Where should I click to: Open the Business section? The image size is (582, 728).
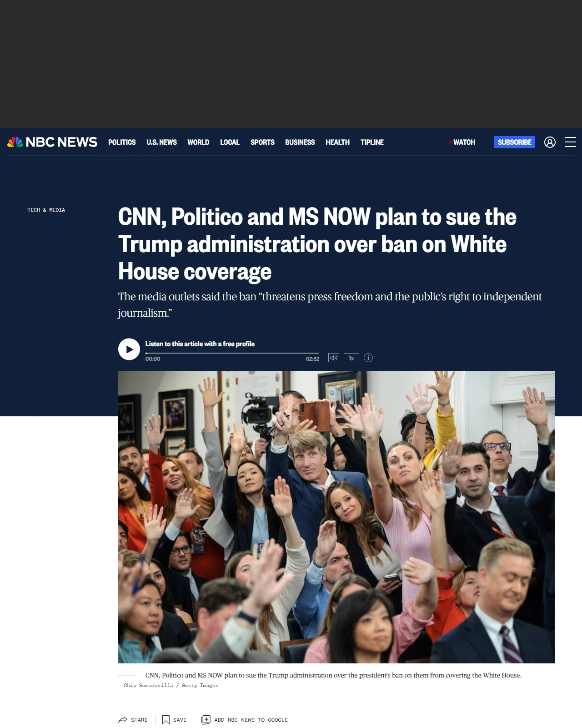300,142
